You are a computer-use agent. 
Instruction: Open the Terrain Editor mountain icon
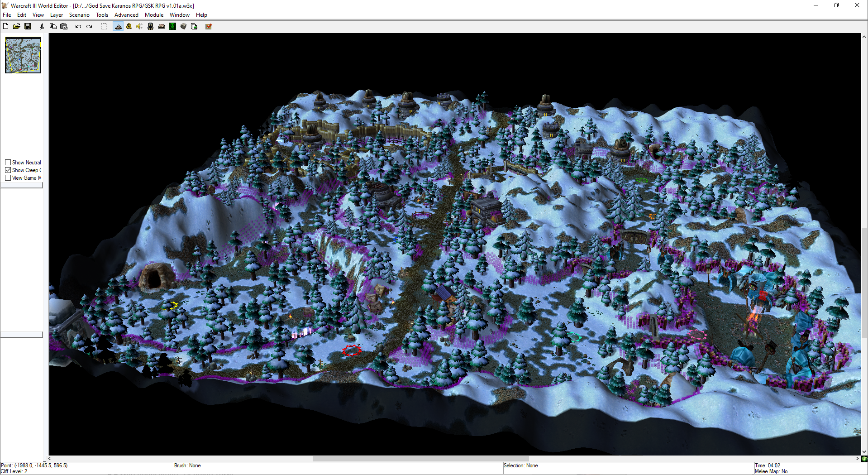point(118,26)
